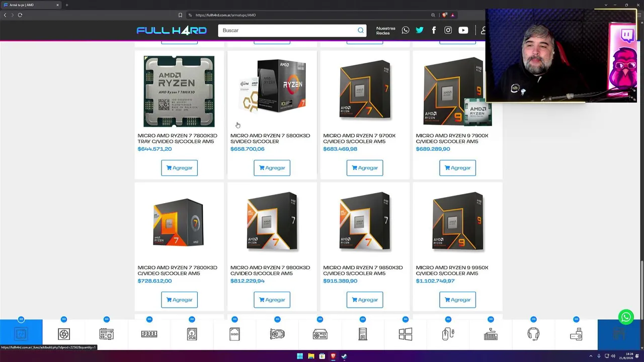This screenshot has height=362, width=644.
Task: Add Ryzen 9 7900X to build
Action: [457, 168]
